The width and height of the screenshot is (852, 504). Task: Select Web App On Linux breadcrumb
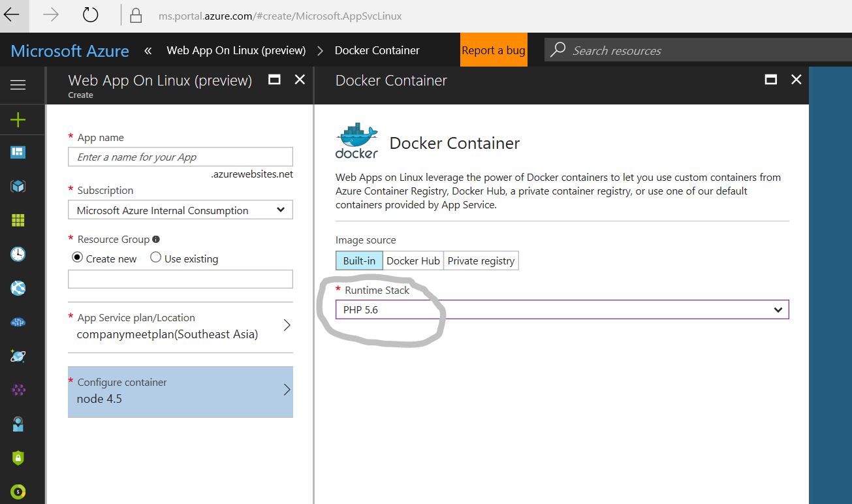(x=236, y=50)
